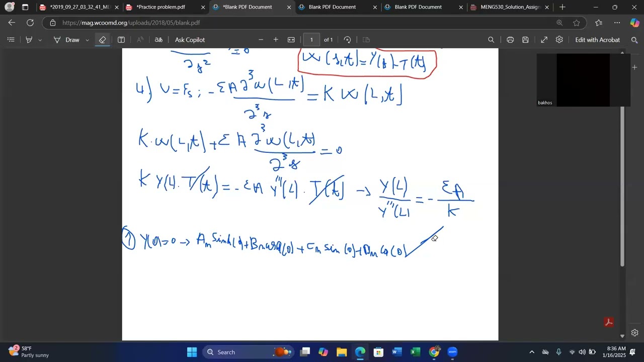Screen dimensions: 644x362
Task: Open the Windows Start menu
Action: [192, 352]
